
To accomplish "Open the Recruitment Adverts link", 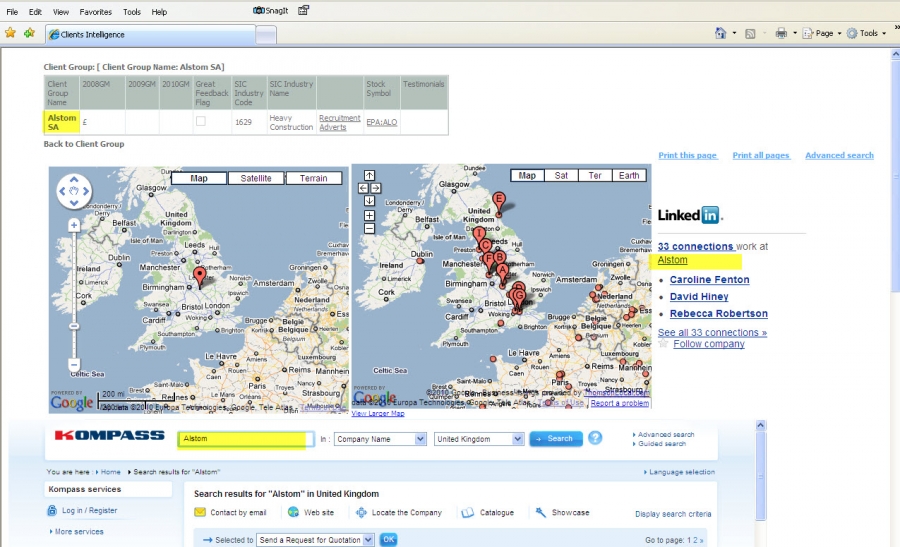I will tap(340, 122).
